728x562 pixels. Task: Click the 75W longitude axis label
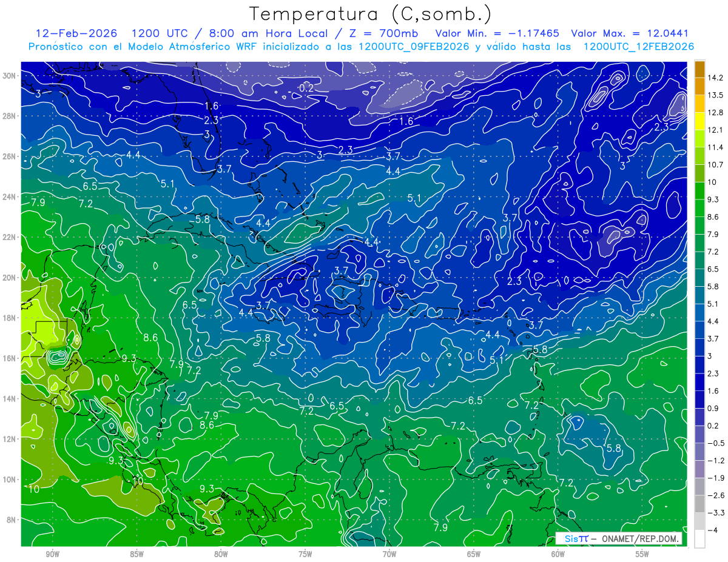click(x=305, y=554)
